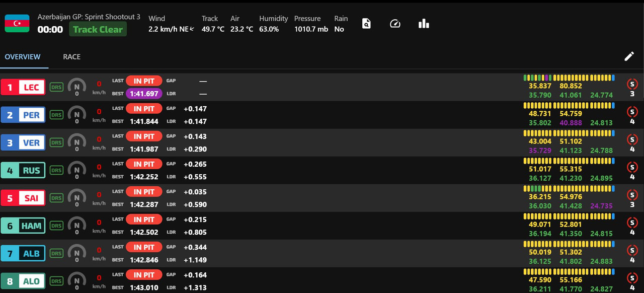The width and height of the screenshot is (644, 293).
Task: Click the Track Clear status badge
Action: pos(98,29)
